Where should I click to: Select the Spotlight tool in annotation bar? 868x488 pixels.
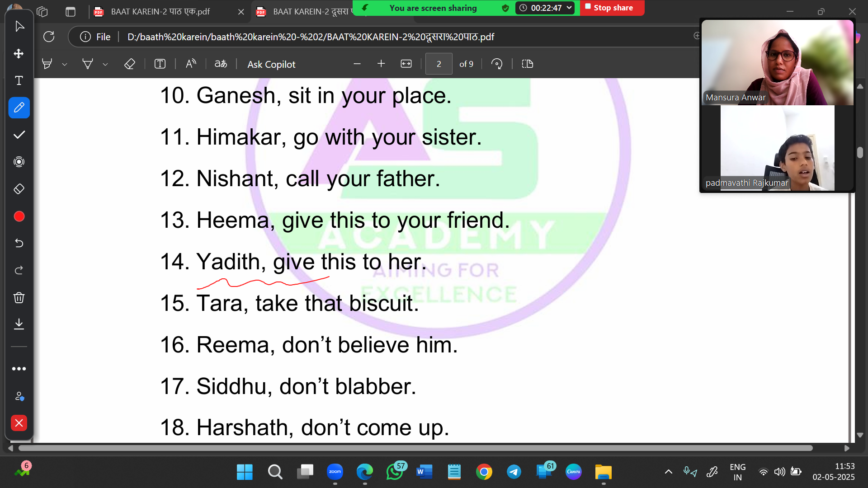tap(19, 162)
